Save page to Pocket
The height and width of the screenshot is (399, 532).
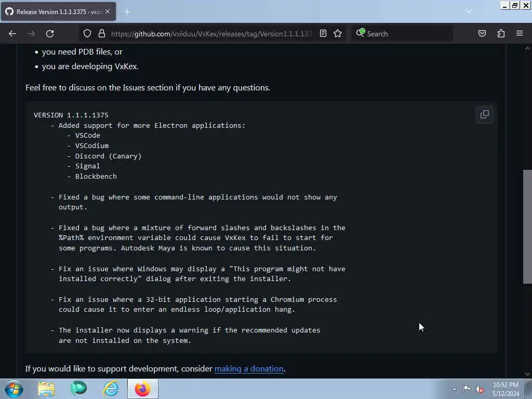tap(482, 34)
